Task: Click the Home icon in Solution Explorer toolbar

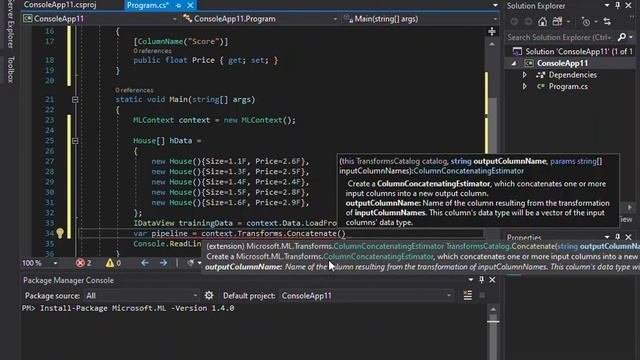Action: 542,22
